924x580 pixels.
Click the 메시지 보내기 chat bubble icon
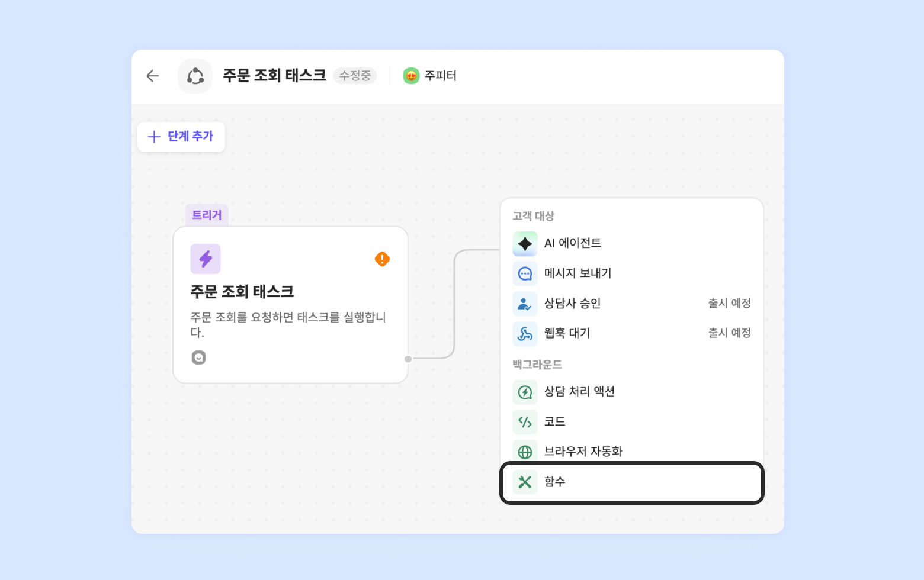[525, 273]
